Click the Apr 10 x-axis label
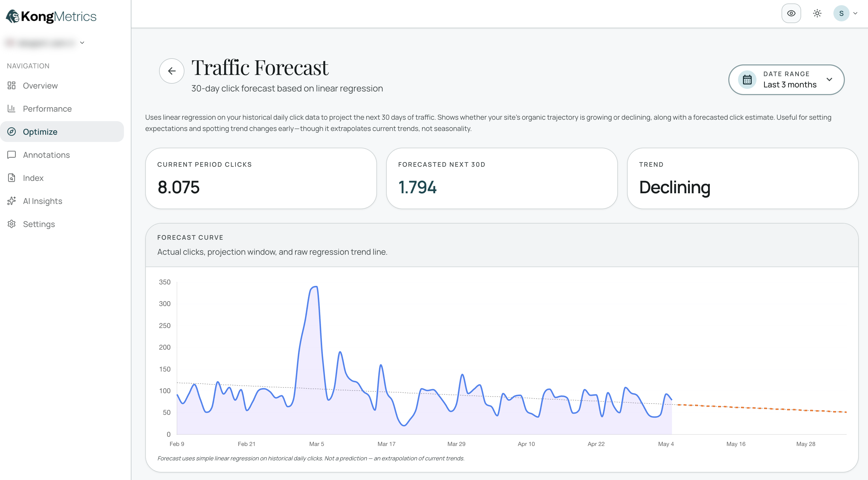The width and height of the screenshot is (868, 480). 526,444
